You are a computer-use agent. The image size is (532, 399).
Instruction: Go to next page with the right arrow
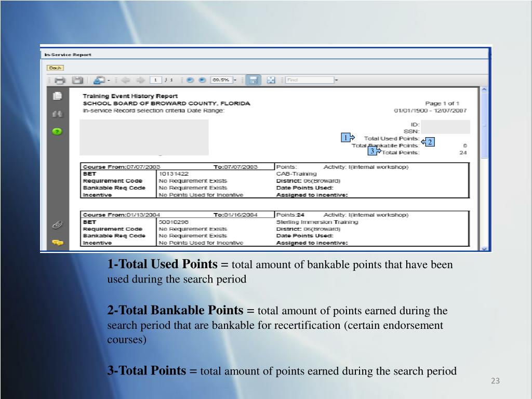[140, 80]
